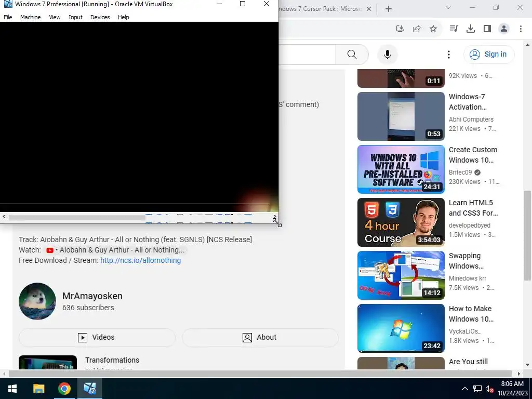Open Chrome downloads icon

coord(471,29)
